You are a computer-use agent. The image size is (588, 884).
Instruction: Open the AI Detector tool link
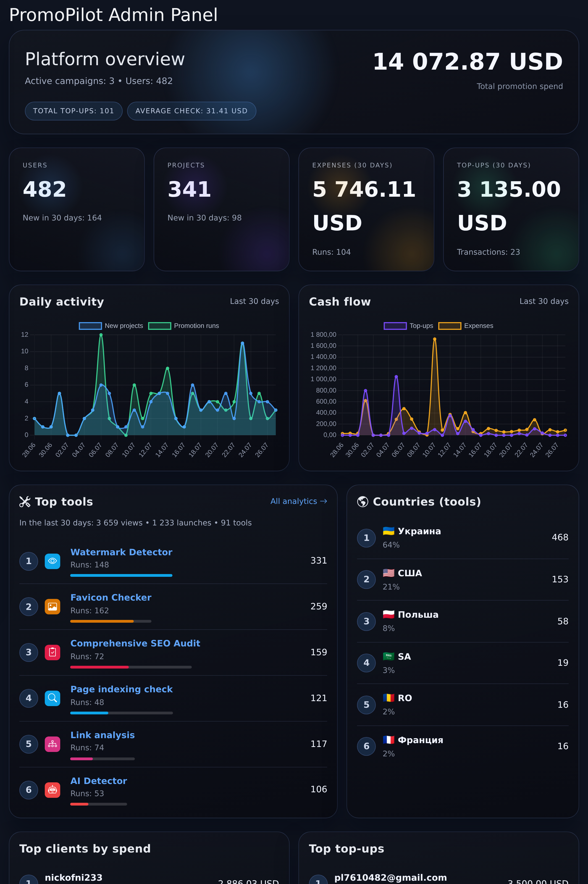click(99, 781)
